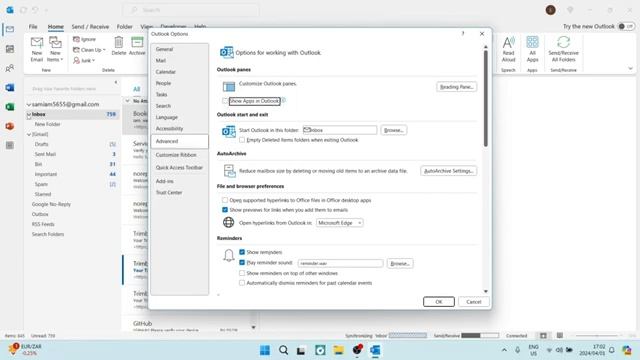Click the Ignore conversation icon

pyautogui.click(x=76, y=39)
